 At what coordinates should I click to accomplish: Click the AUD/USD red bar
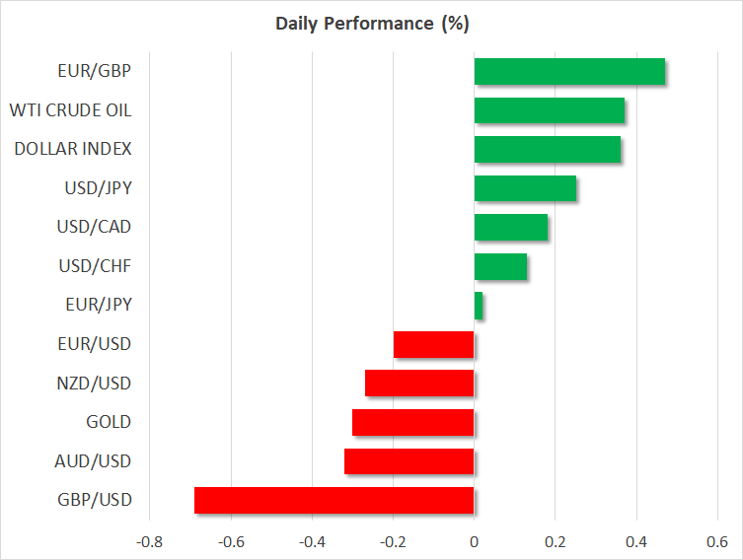click(409, 460)
